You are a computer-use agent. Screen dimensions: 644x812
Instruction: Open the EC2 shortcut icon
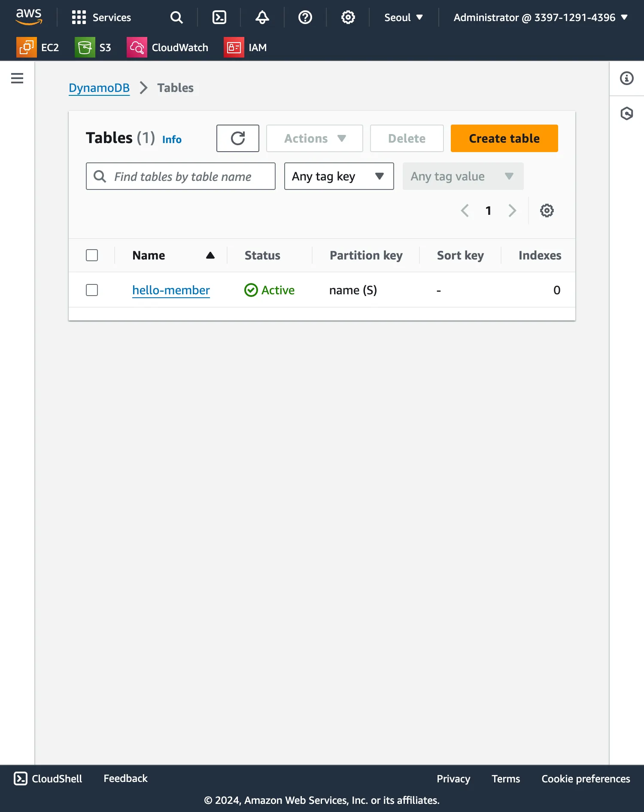point(27,47)
